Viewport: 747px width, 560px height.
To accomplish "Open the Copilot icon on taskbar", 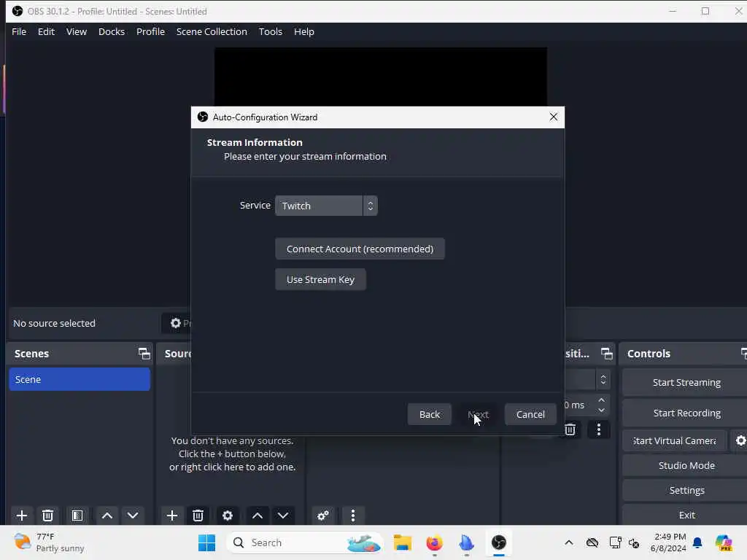I will coord(724,542).
